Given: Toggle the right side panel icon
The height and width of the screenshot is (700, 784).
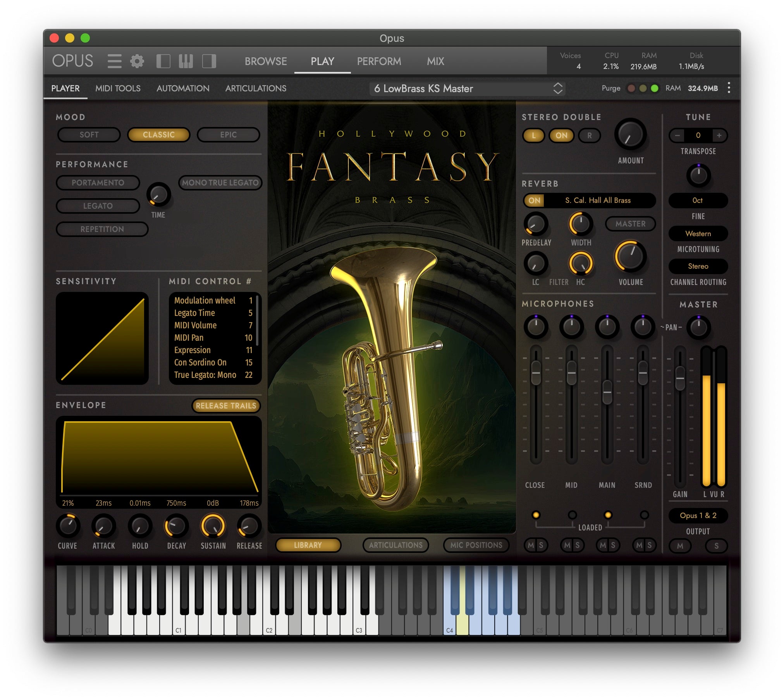Looking at the screenshot, I should 209,61.
